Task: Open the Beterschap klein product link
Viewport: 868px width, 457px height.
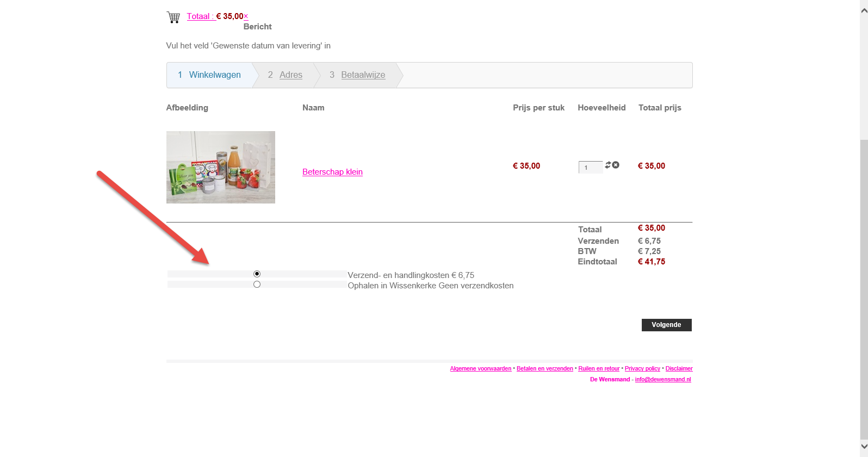Action: coord(332,172)
